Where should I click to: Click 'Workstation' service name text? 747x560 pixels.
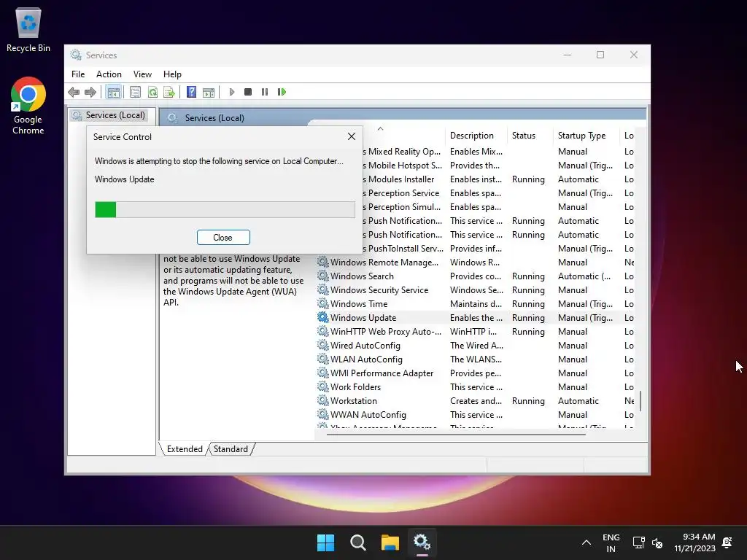(354, 401)
